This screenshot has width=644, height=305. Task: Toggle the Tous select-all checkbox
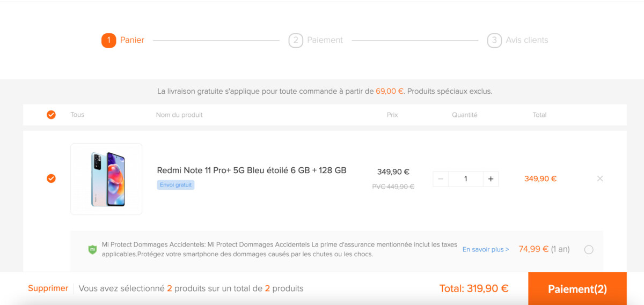pyautogui.click(x=51, y=115)
